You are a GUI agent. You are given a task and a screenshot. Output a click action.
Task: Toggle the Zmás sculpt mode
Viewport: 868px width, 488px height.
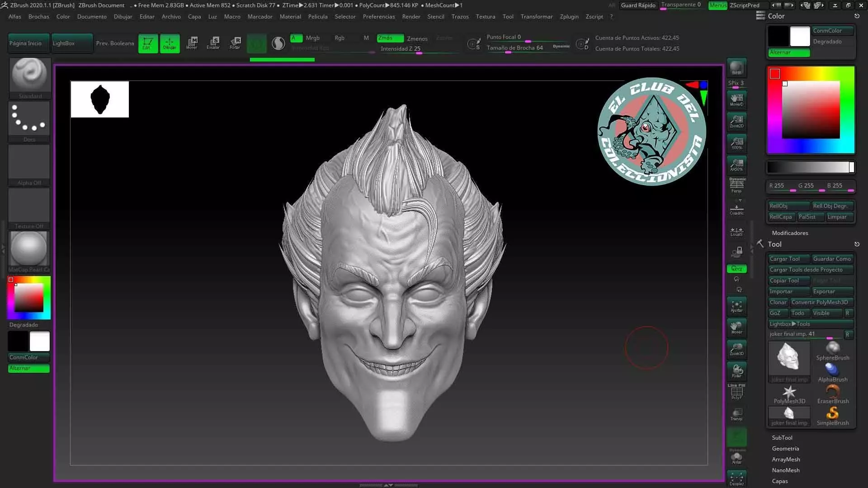click(x=390, y=38)
